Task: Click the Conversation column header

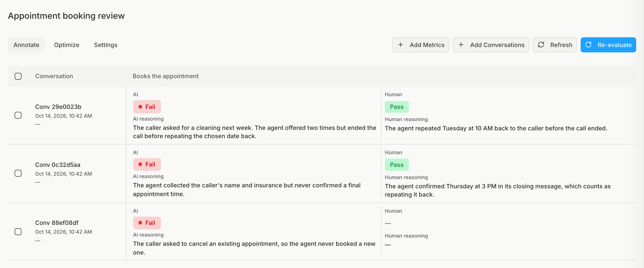Action: click(54, 76)
